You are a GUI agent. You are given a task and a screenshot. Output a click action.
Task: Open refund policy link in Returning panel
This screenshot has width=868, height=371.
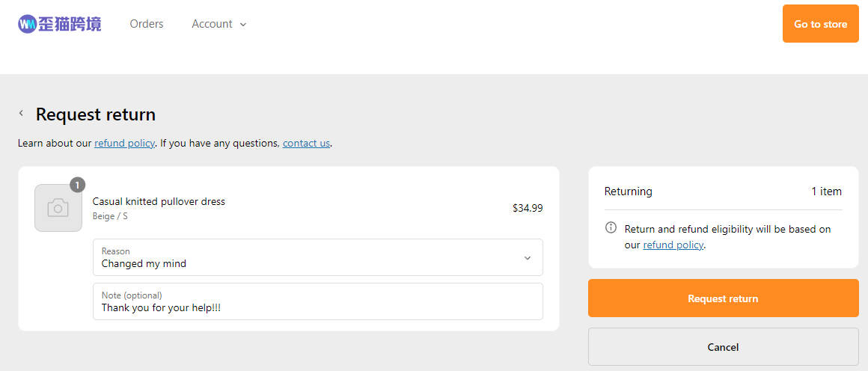[x=673, y=245]
